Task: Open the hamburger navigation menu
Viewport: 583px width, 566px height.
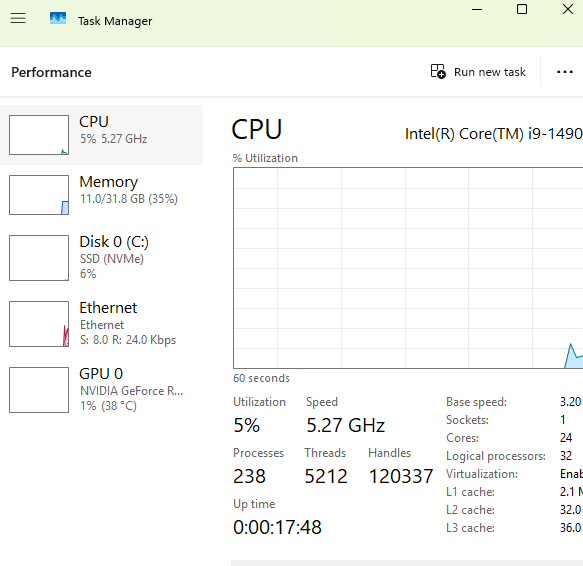Action: (18, 18)
